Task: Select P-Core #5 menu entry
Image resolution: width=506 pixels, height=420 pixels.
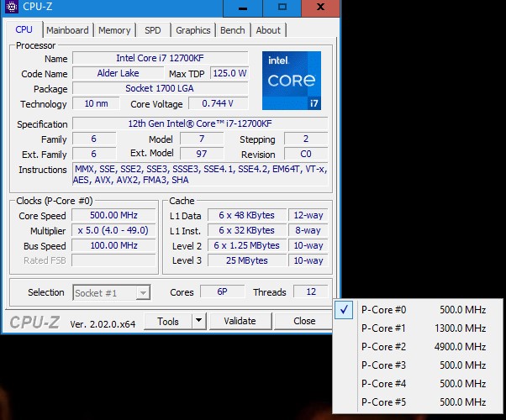Action: pyautogui.click(x=418, y=402)
